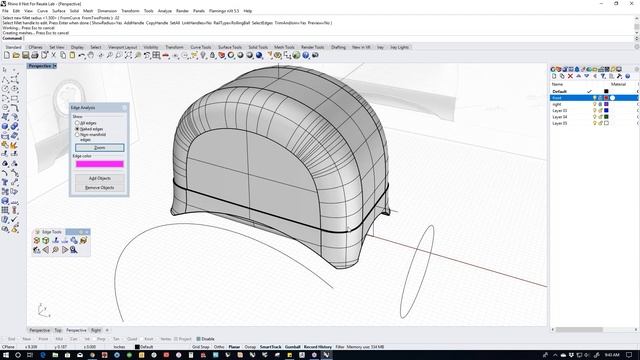The width and height of the screenshot is (640, 360).
Task: Click the magenta Edge color swatch
Action: pos(100,164)
